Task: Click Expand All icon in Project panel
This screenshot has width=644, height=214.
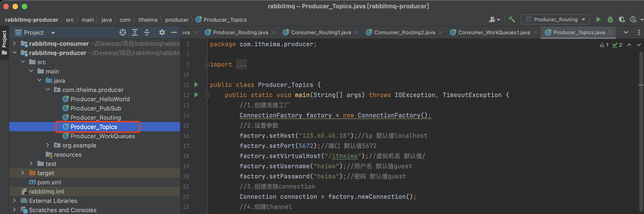Action: click(135, 33)
